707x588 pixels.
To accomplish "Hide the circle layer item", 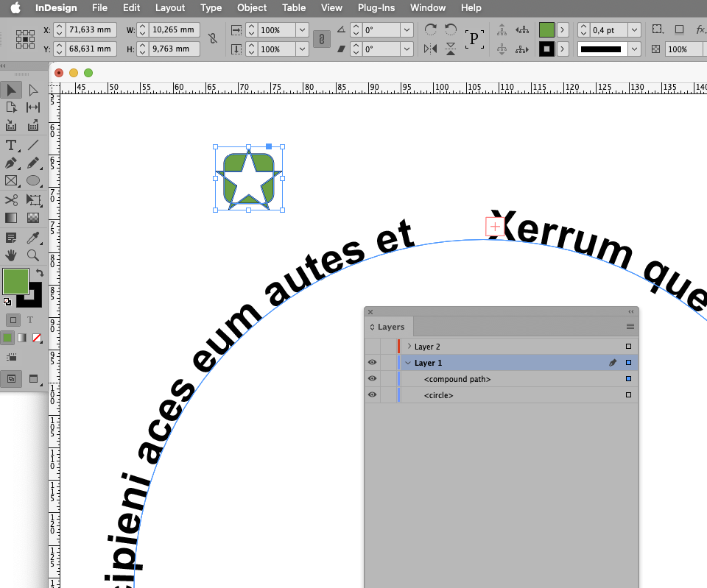I will pos(372,394).
